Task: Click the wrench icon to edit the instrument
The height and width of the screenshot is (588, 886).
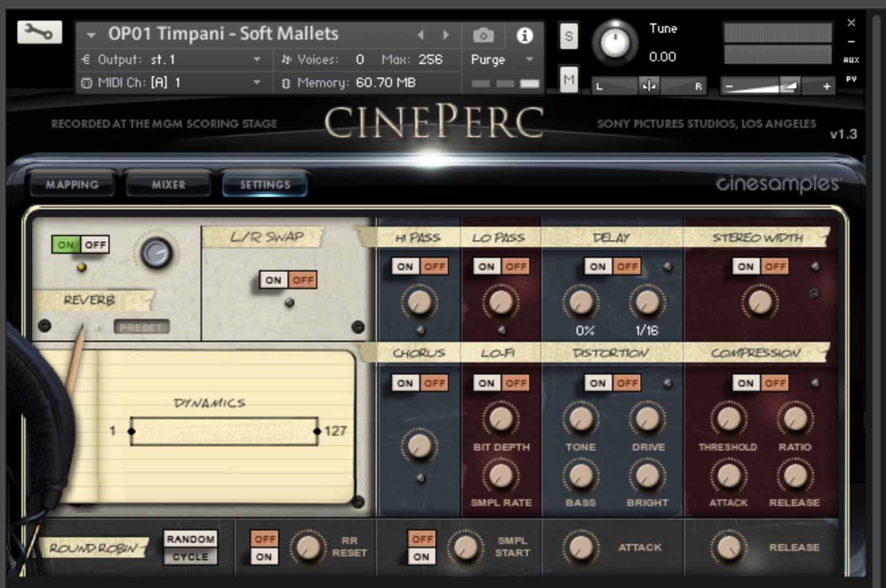Action: (x=39, y=33)
